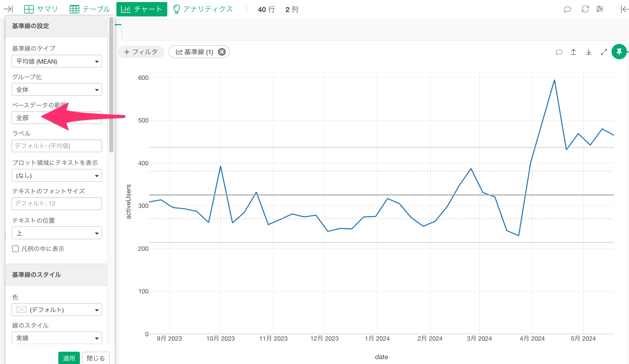Open the 基準線のタイプ dropdown showing 平均値 (MEAN)
The width and height of the screenshot is (629, 364).
click(57, 61)
